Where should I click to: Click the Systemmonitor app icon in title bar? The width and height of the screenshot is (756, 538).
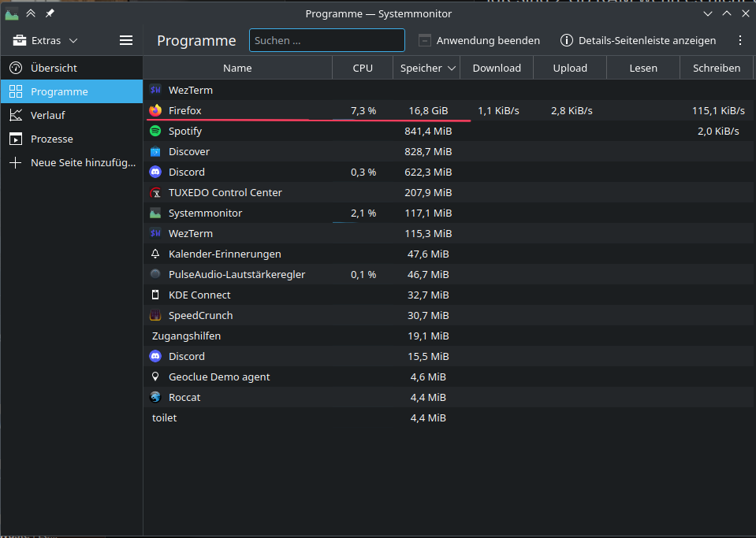12,14
